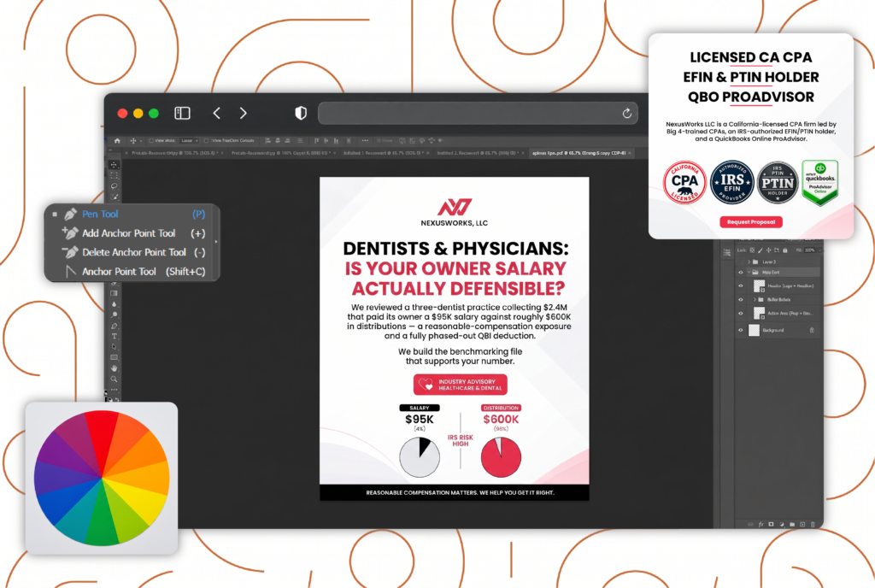The width and height of the screenshot is (875, 588).
Task: Click the NexusWorks logo on canvas
Action: tap(455, 213)
